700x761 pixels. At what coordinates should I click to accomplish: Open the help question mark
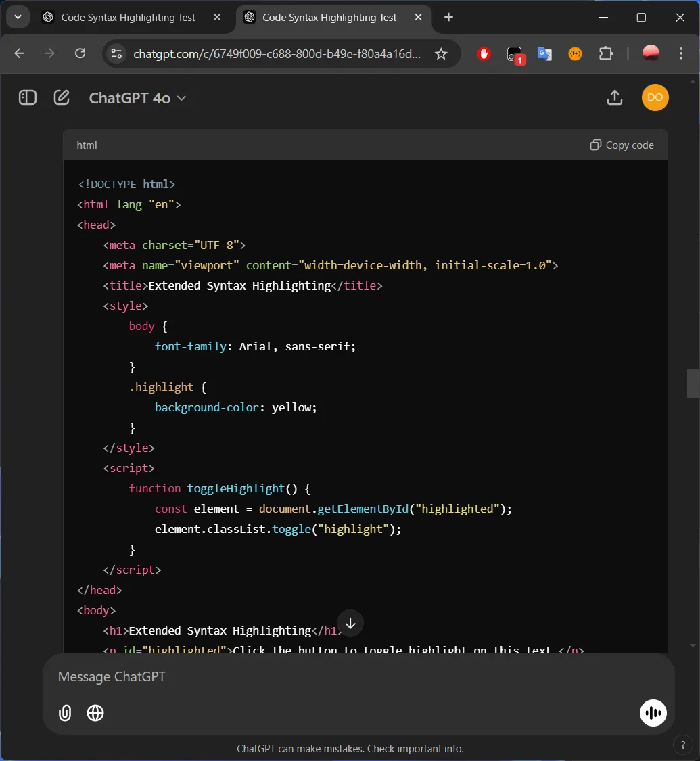(682, 745)
